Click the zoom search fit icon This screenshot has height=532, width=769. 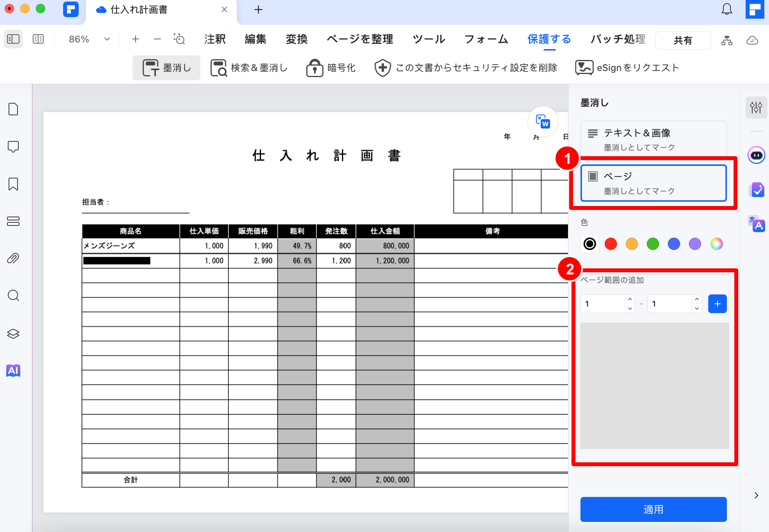point(179,39)
